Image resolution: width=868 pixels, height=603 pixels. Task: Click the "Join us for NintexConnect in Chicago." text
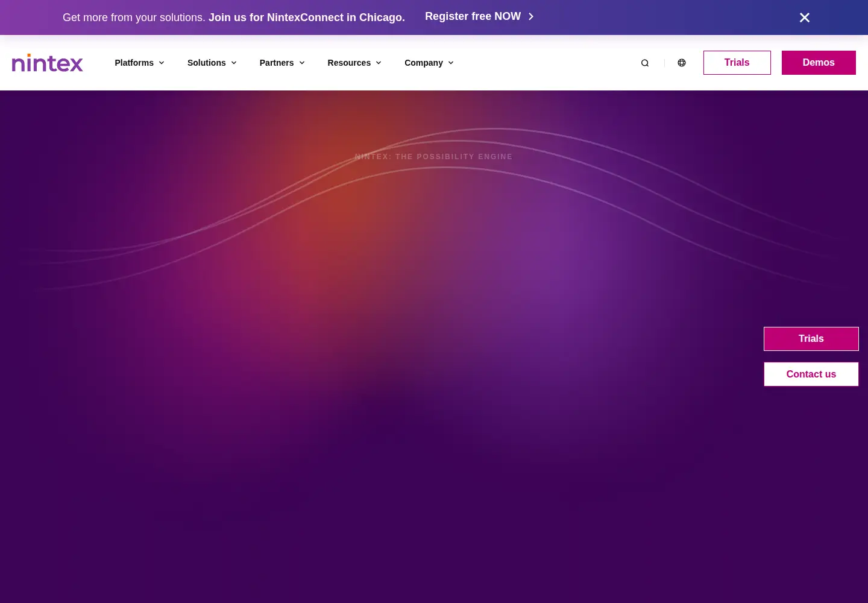307,17
